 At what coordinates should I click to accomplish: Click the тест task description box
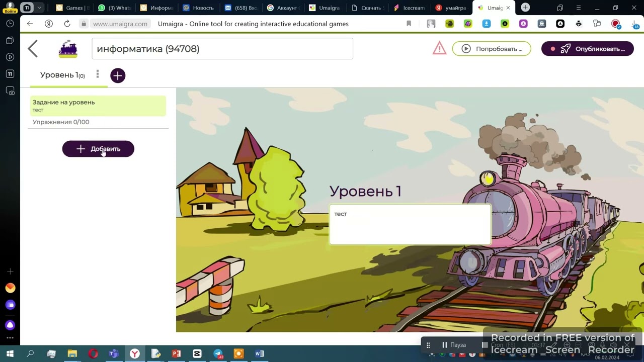(410, 224)
